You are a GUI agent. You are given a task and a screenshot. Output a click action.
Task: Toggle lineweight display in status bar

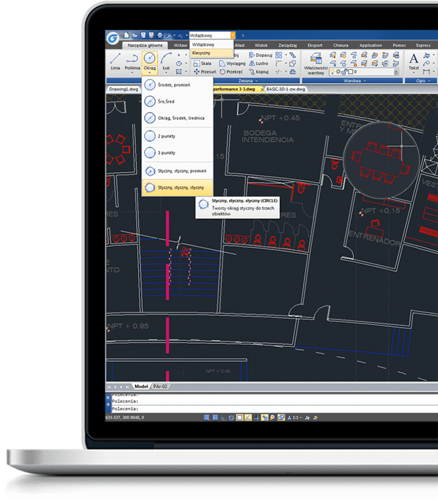pyautogui.click(x=257, y=418)
